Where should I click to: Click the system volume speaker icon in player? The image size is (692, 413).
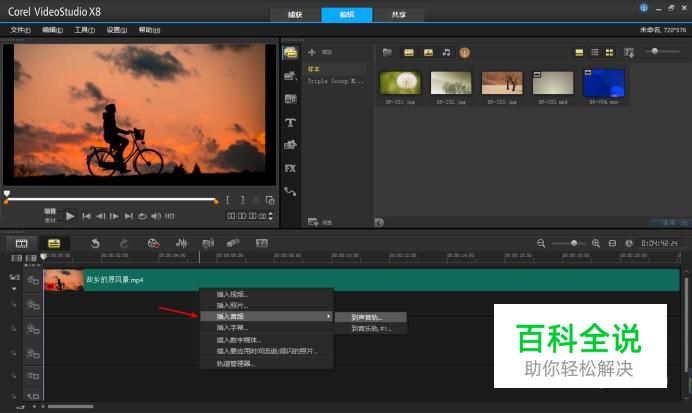(156, 216)
